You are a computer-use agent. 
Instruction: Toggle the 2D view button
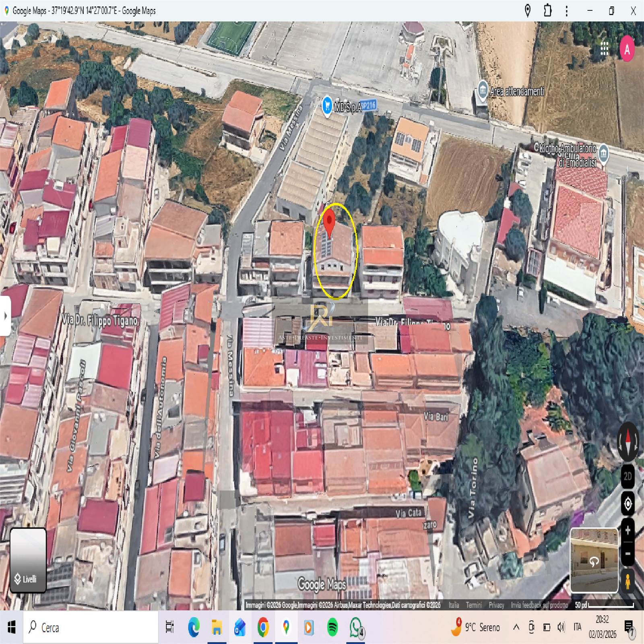[x=627, y=477]
